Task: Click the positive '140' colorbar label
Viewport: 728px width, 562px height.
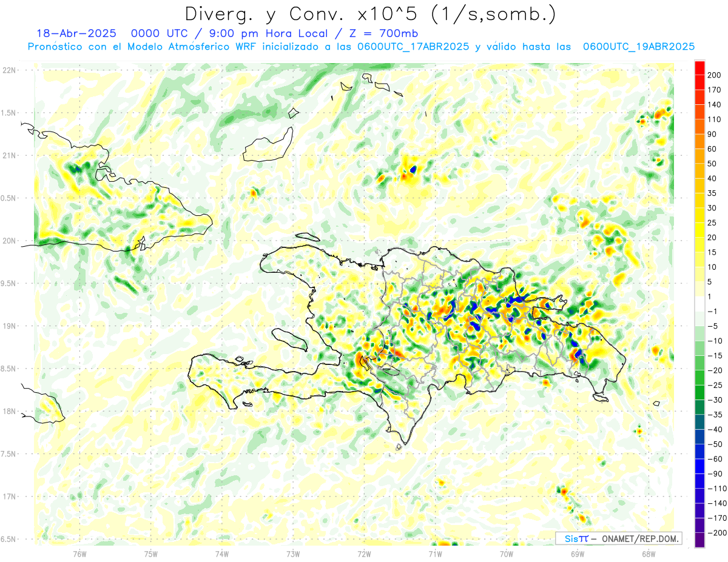Action: (715, 105)
